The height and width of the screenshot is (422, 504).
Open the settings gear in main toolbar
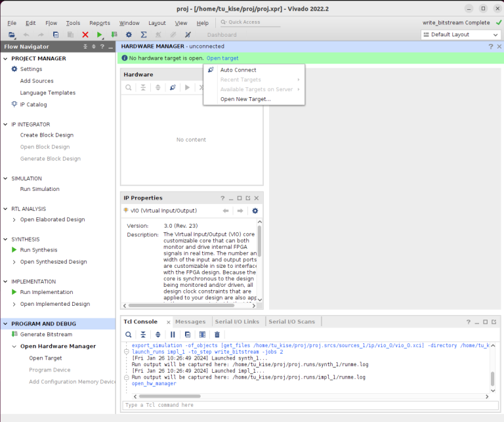tap(129, 35)
